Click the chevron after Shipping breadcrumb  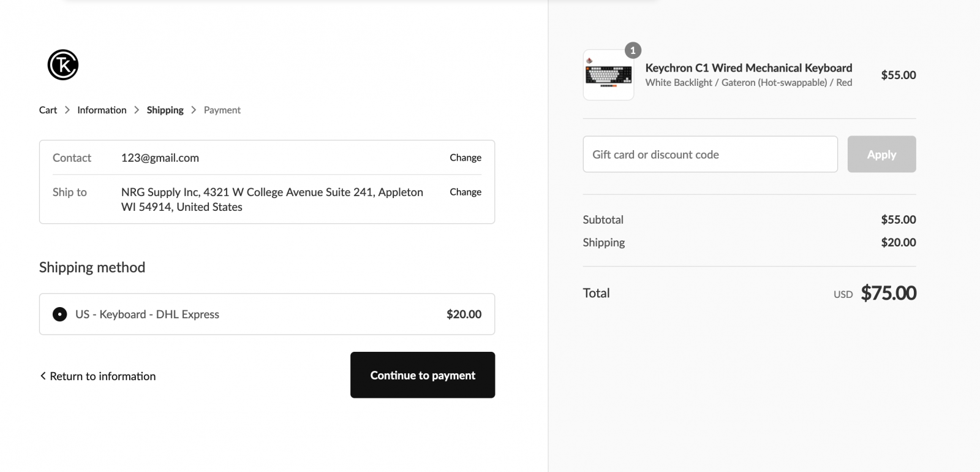[194, 110]
